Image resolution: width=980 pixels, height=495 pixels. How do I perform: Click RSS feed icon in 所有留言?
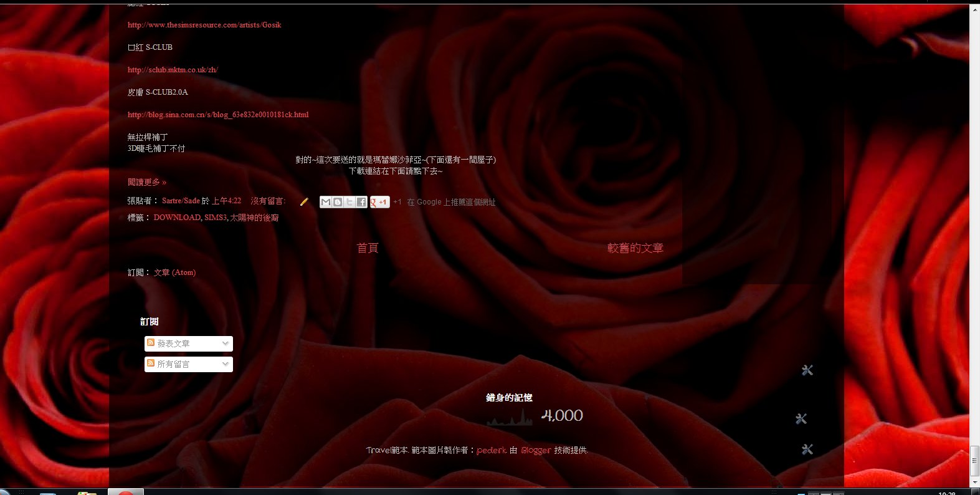click(151, 363)
